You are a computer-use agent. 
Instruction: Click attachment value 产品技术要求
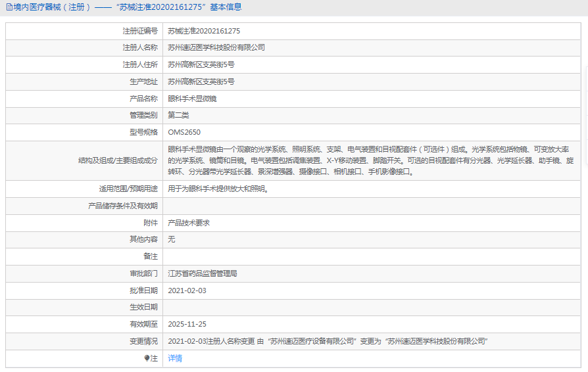(x=189, y=223)
